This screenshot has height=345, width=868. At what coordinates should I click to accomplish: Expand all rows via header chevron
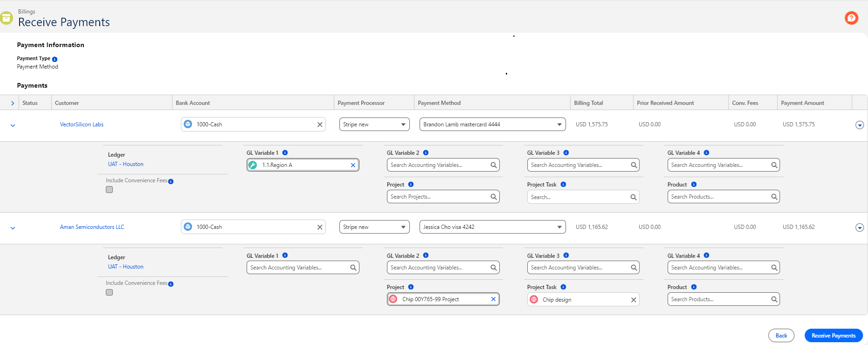pos(13,103)
